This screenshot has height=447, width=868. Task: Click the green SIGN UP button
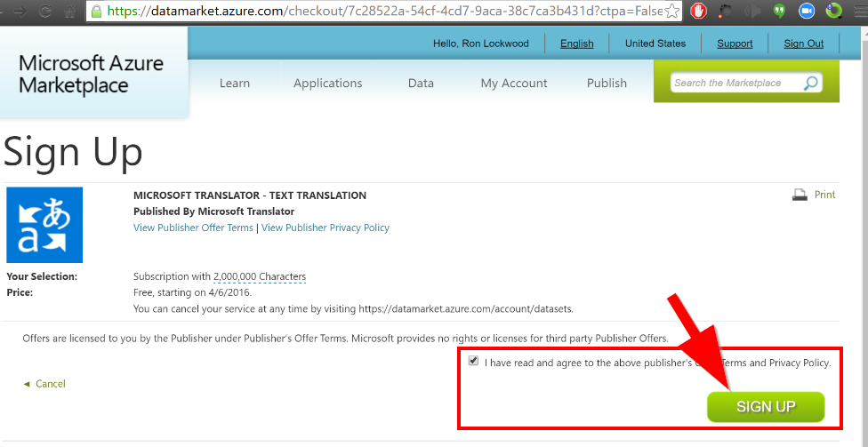pos(766,407)
